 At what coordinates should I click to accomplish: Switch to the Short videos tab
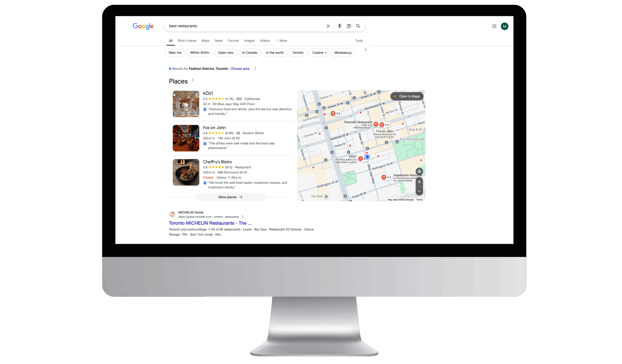(x=187, y=41)
